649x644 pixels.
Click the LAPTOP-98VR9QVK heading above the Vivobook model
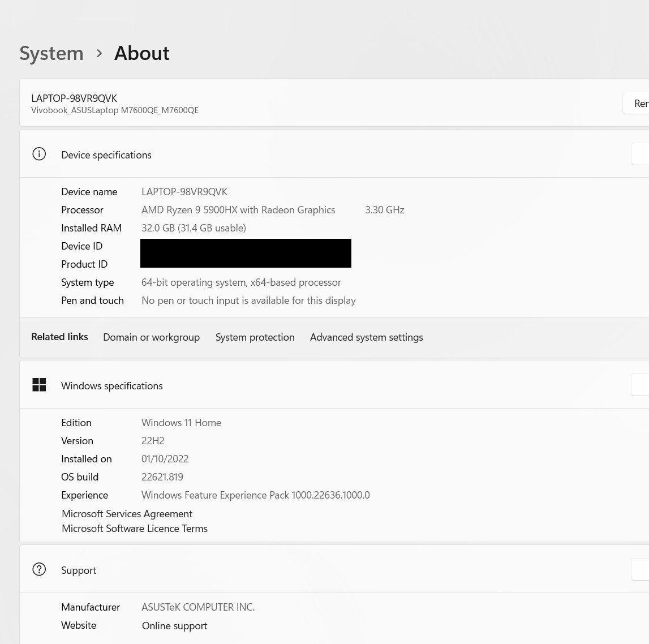pyautogui.click(x=74, y=98)
